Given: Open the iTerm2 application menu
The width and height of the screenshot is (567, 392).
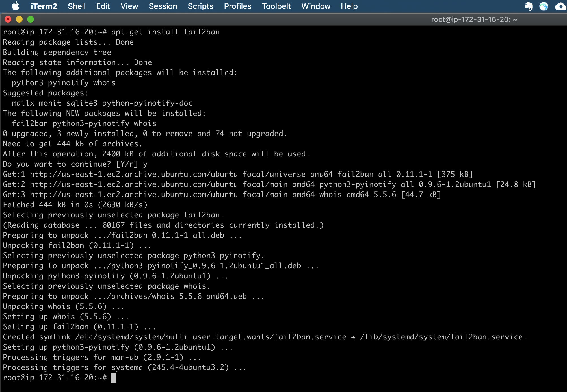Looking at the screenshot, I should tap(44, 6).
